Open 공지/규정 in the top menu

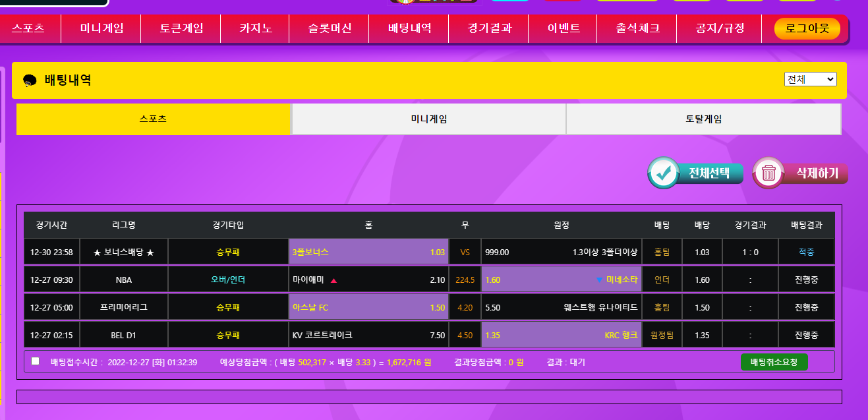click(720, 28)
